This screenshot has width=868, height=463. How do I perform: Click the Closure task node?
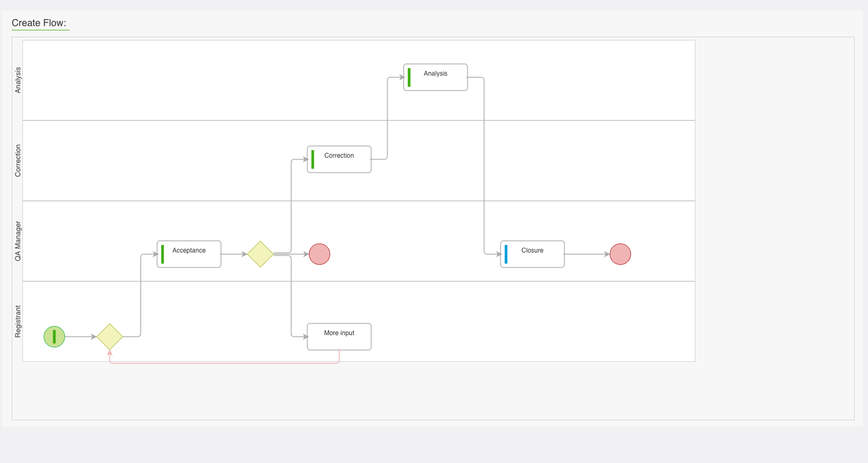pyautogui.click(x=533, y=254)
